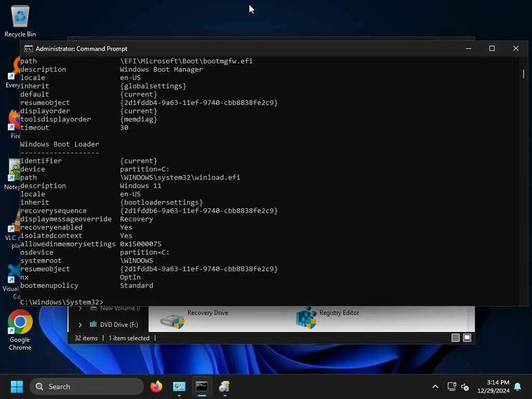
Task: Click the 'Recovery' displaymessageoverride value
Action: [x=137, y=219]
